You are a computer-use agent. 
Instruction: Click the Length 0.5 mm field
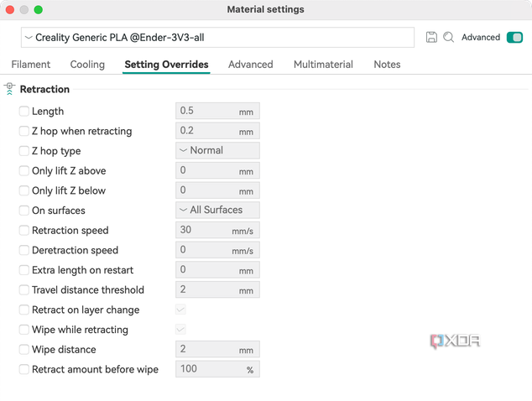click(217, 111)
